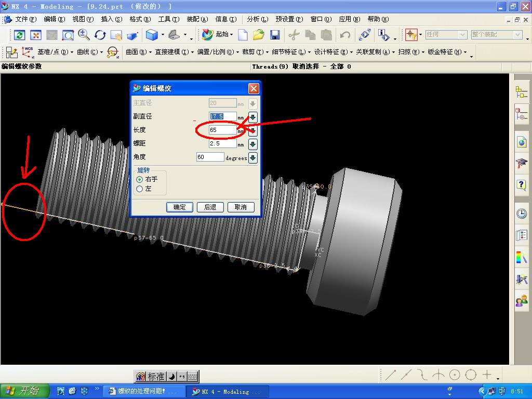Click the arrow button beside 角度 field
The height and width of the screenshot is (399, 532).
click(x=253, y=158)
